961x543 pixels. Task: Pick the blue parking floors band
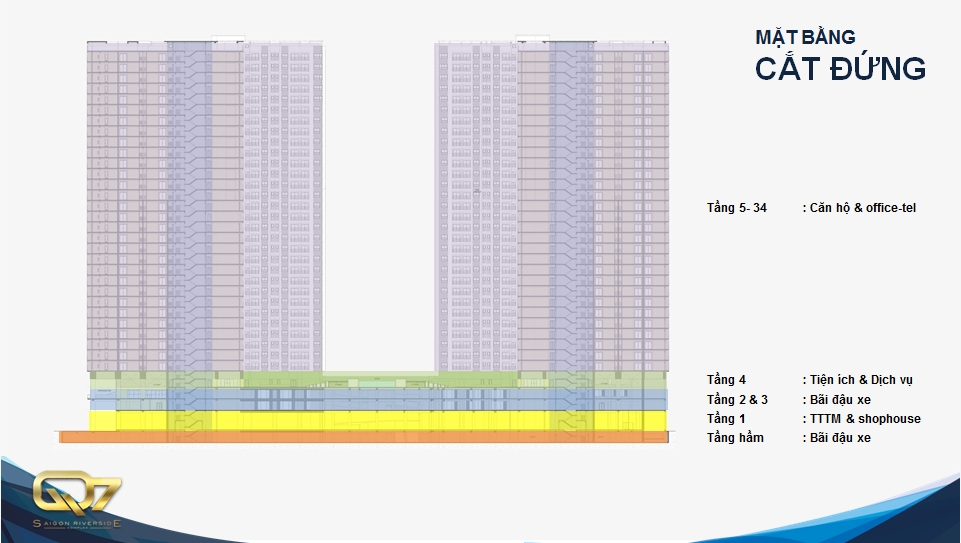click(x=378, y=399)
